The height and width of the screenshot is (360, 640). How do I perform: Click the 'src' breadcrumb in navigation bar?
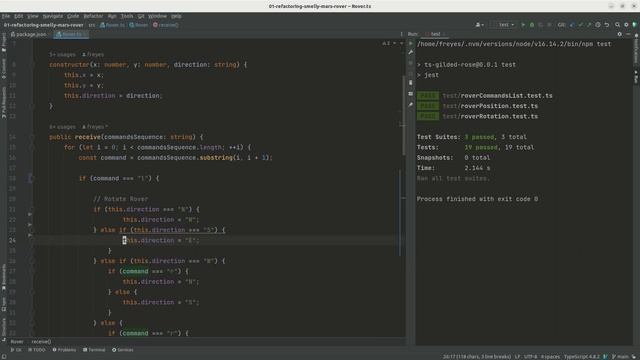click(x=92, y=25)
